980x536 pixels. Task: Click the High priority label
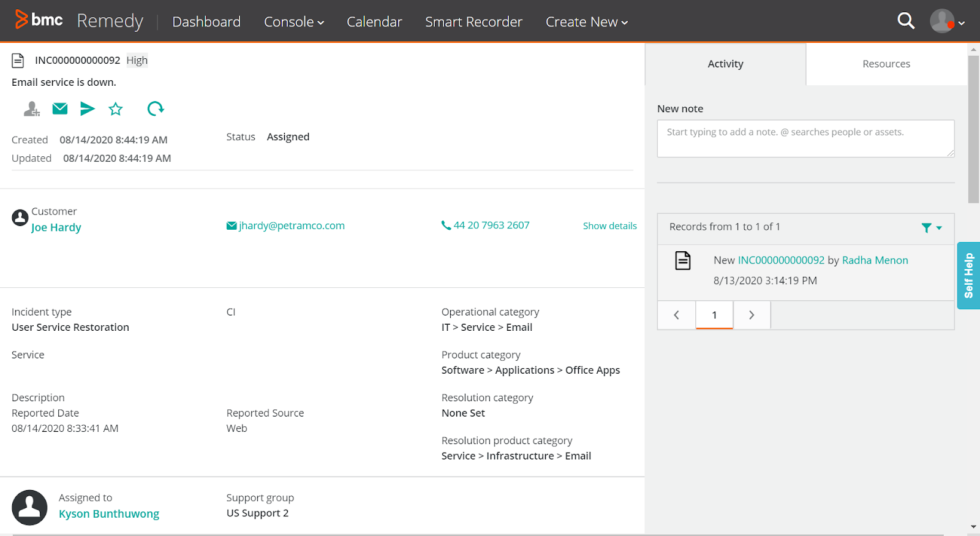[x=137, y=60]
